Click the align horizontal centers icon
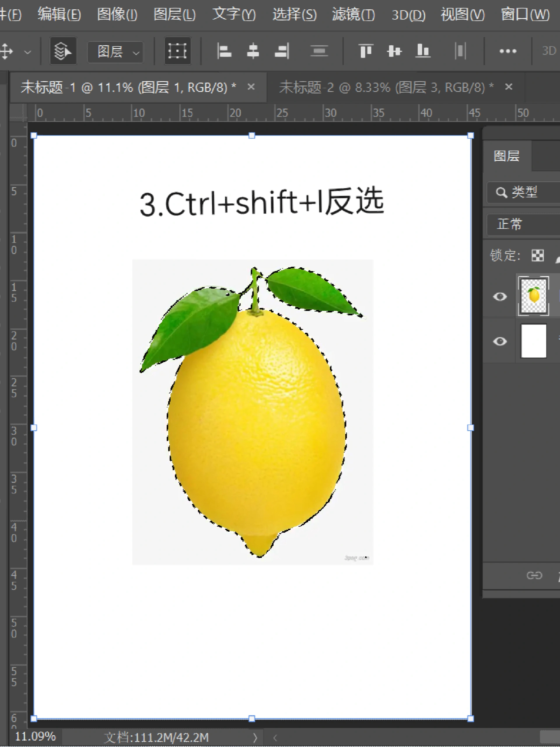The image size is (560, 747). [253, 51]
